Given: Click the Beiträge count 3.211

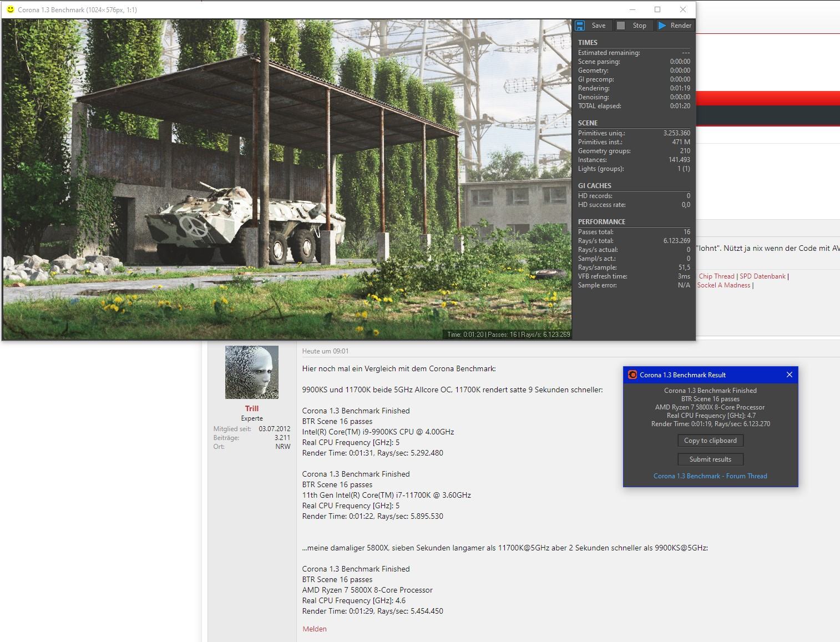Looking at the screenshot, I should 282,438.
